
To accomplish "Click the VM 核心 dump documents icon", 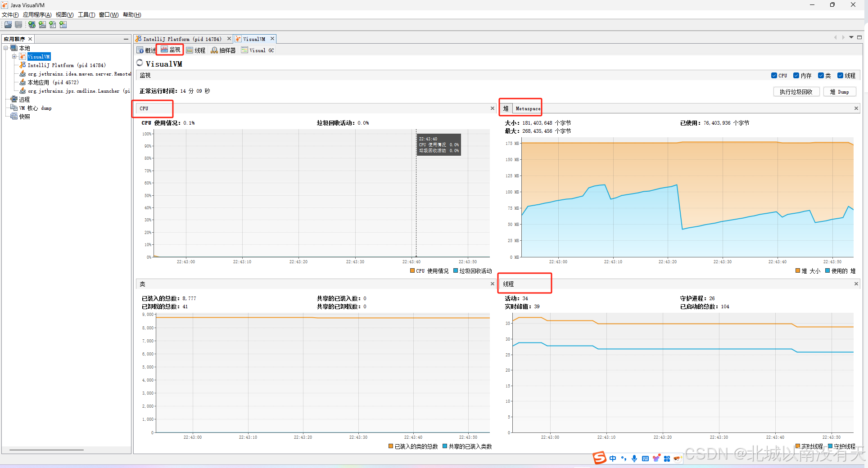I will 14,108.
